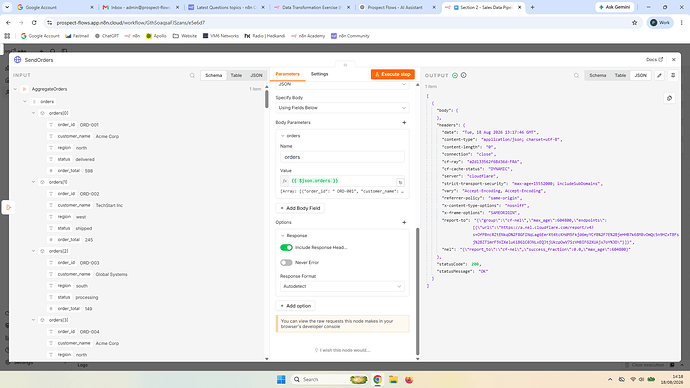Click the orange play tab on left edge
690x388 pixels.
8,207
